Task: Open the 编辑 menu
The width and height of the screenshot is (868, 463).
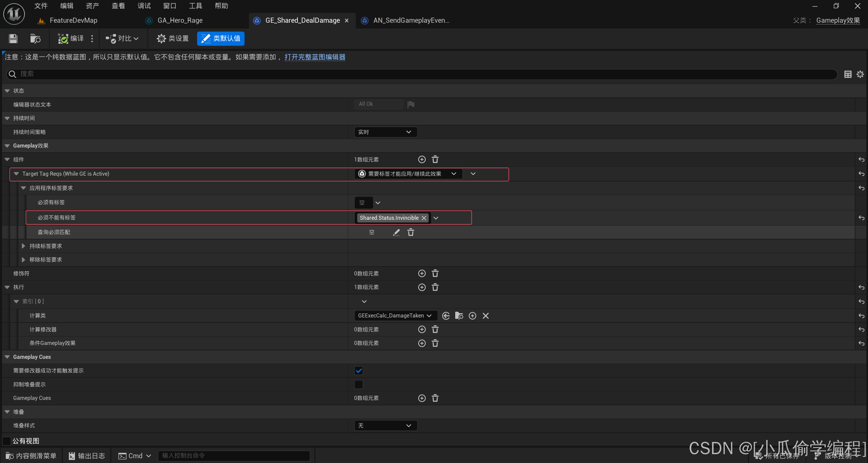Action: coord(66,6)
